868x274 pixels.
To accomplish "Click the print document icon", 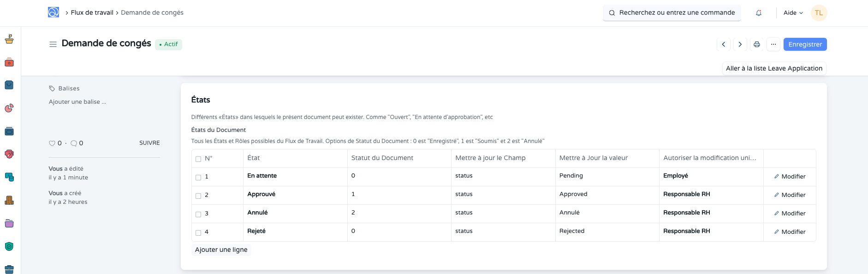I will [757, 44].
